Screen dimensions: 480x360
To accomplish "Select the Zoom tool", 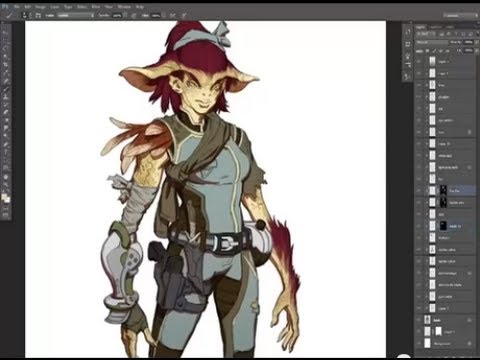I will [x=6, y=184].
